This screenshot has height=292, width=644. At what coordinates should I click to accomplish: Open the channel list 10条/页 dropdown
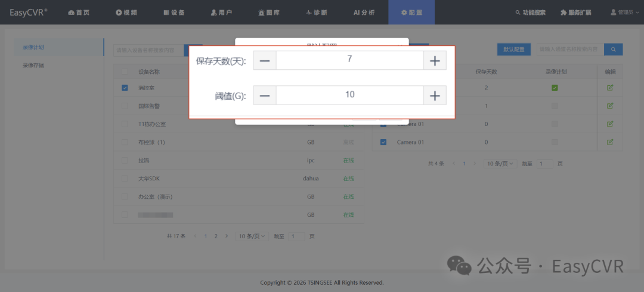(501, 163)
